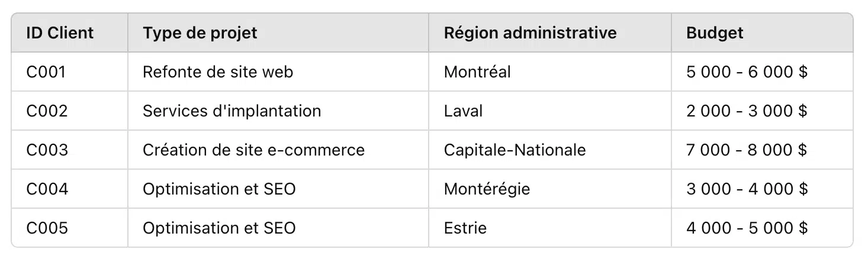This screenshot has height=259, width=868.
Task: Select the 4 000 - 5 000 $ budget cell
Action: click(x=762, y=228)
